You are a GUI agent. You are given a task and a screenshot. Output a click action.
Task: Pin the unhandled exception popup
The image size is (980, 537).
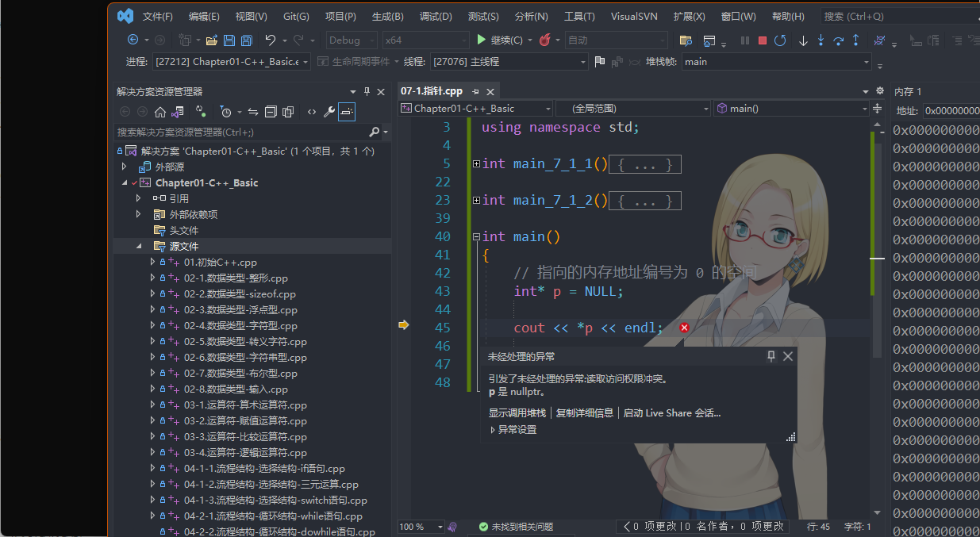[771, 356]
